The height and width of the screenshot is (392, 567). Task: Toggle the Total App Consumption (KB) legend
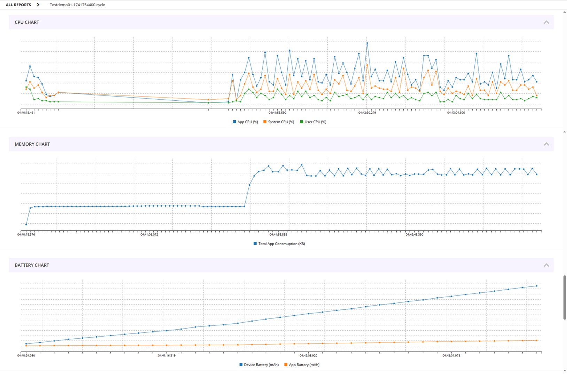(x=279, y=244)
